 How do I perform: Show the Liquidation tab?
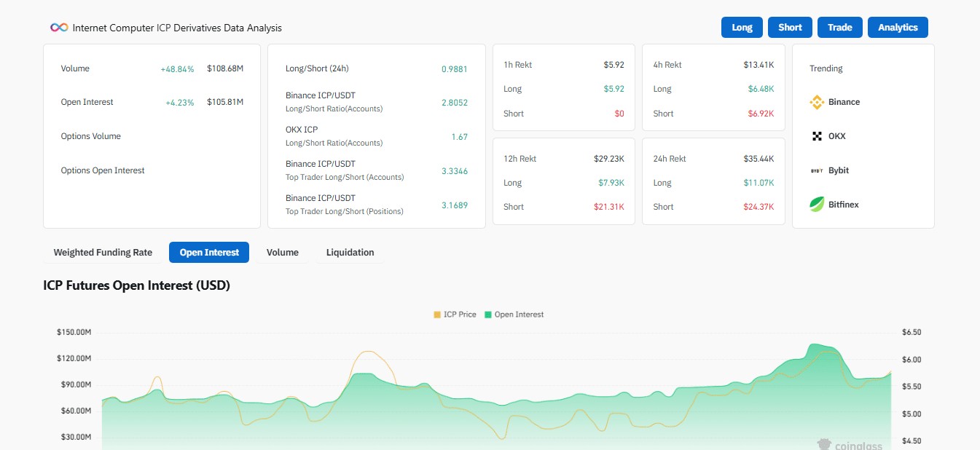(350, 253)
